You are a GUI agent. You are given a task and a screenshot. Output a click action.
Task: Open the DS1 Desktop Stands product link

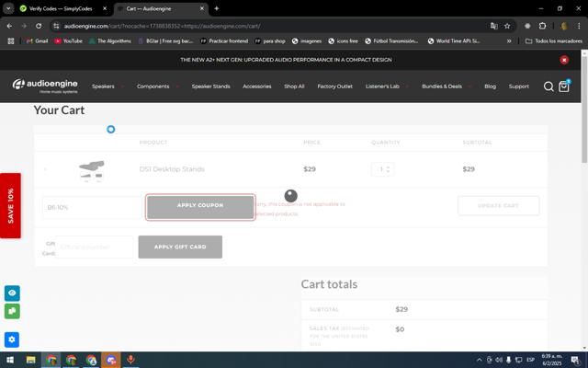click(172, 169)
